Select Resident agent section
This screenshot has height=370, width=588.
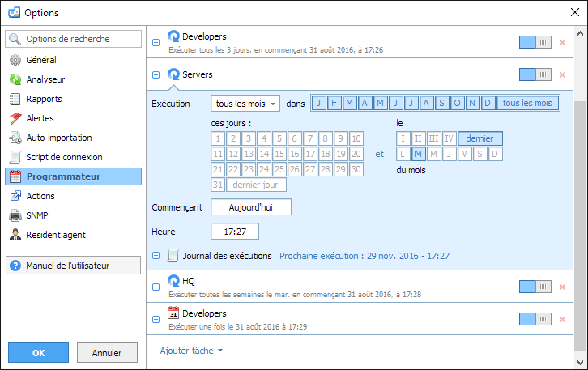[55, 235]
